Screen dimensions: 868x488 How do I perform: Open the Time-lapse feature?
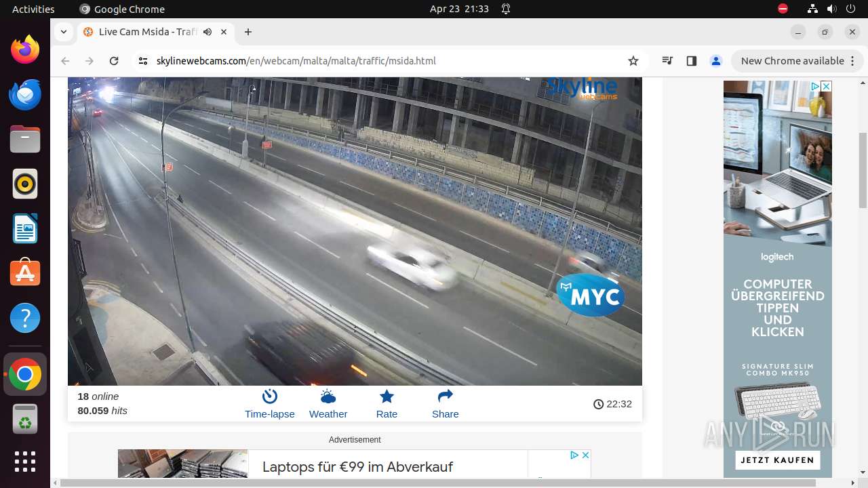click(x=269, y=404)
